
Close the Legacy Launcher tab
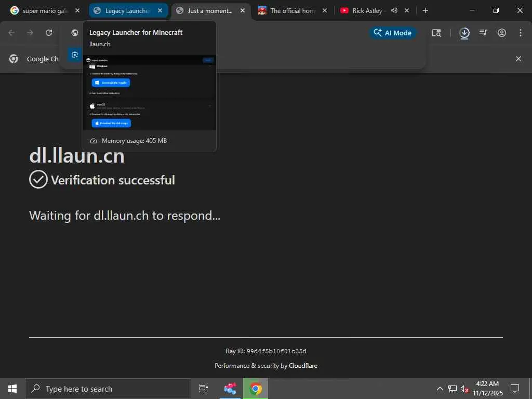point(160,10)
